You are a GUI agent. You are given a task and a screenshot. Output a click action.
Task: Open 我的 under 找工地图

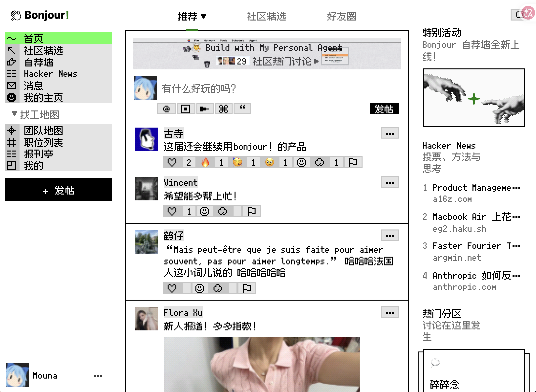pyautogui.click(x=59, y=166)
